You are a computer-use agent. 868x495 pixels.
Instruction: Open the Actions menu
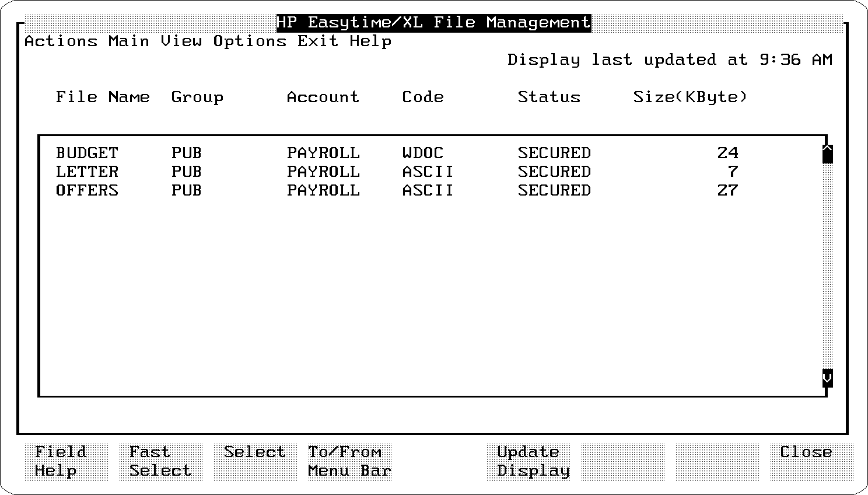click(61, 41)
